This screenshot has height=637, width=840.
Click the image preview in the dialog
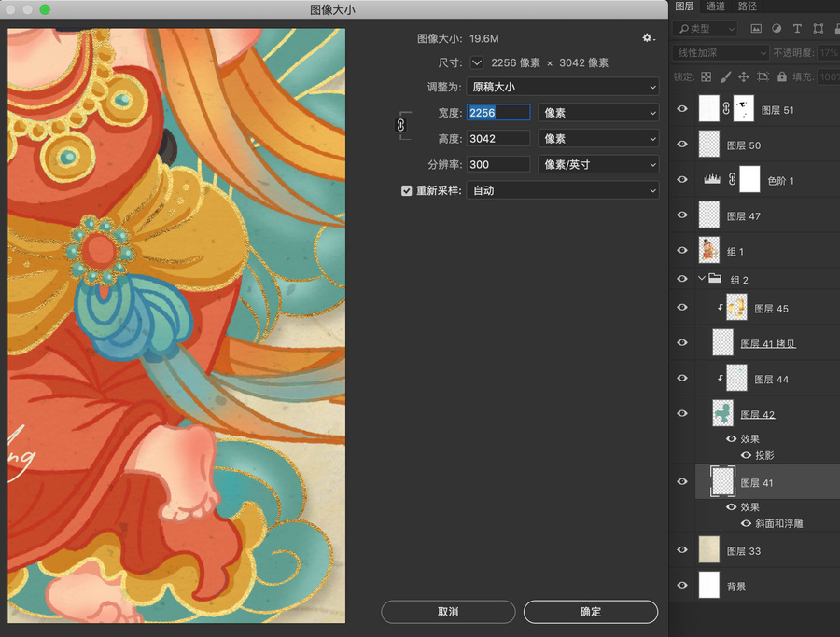[x=176, y=325]
